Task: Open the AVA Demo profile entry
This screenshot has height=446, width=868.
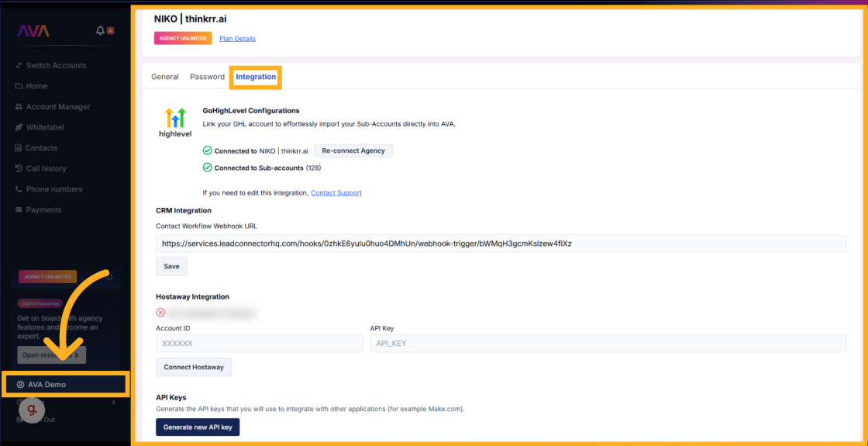Action: [65, 385]
